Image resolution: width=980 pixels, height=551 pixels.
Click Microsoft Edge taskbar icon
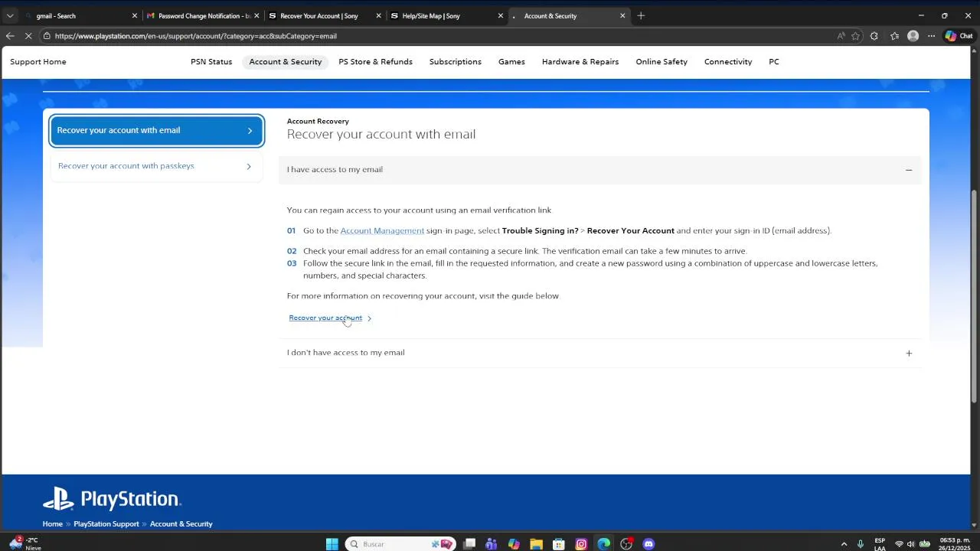click(x=604, y=544)
